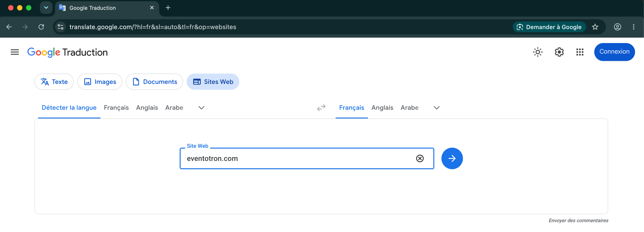View site information in address bar
This screenshot has width=644, height=232.
click(61, 27)
